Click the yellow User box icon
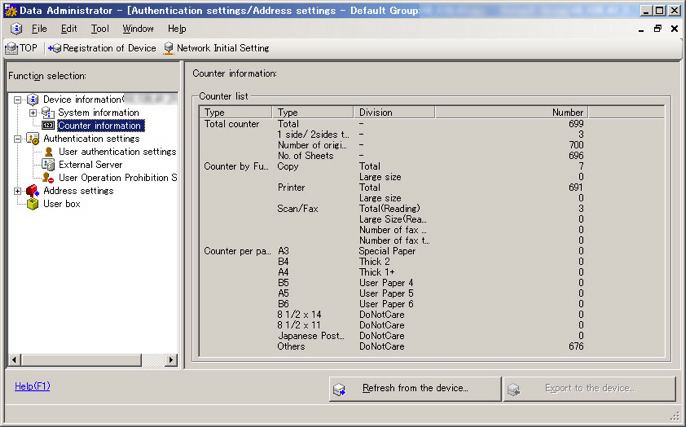686x427 pixels. pos(33,204)
